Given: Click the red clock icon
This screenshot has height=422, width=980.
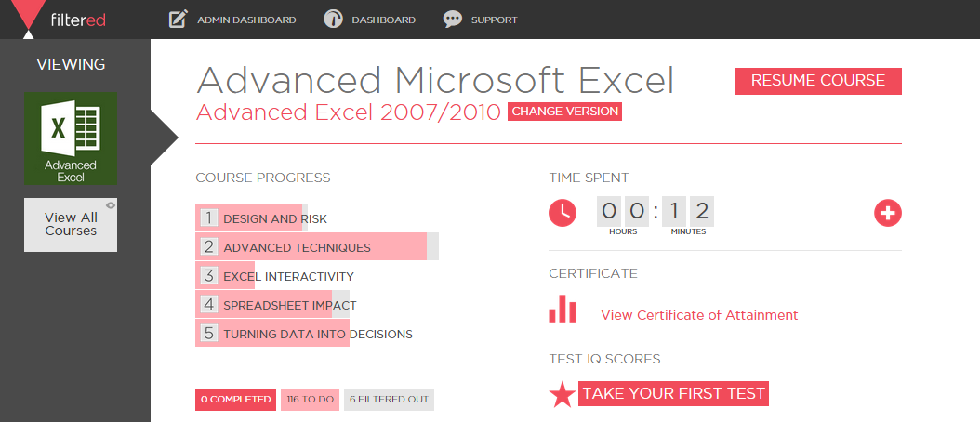Looking at the screenshot, I should (563, 213).
